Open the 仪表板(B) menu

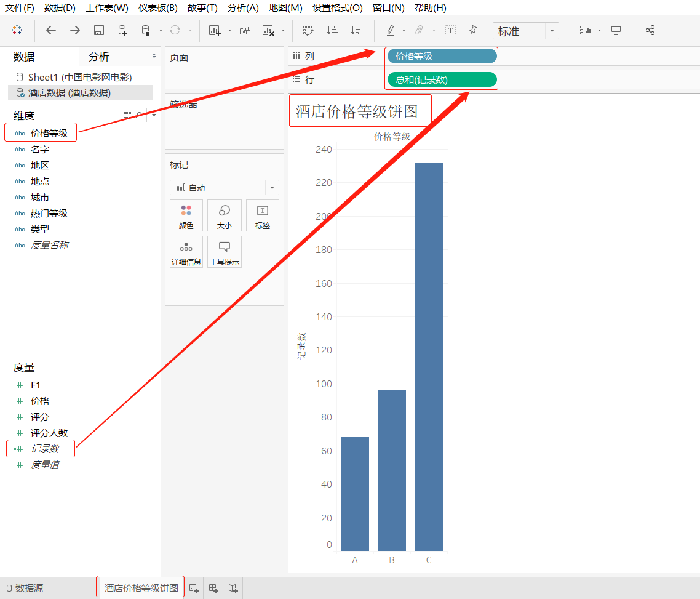157,7
